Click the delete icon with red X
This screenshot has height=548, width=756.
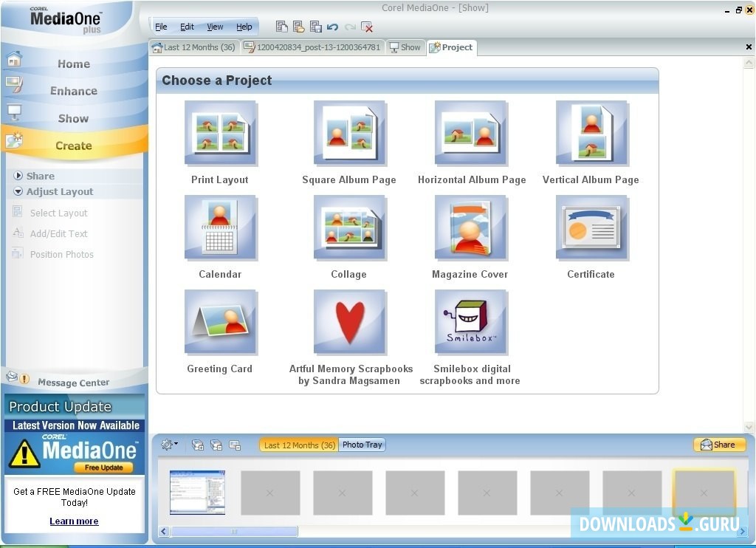367,27
